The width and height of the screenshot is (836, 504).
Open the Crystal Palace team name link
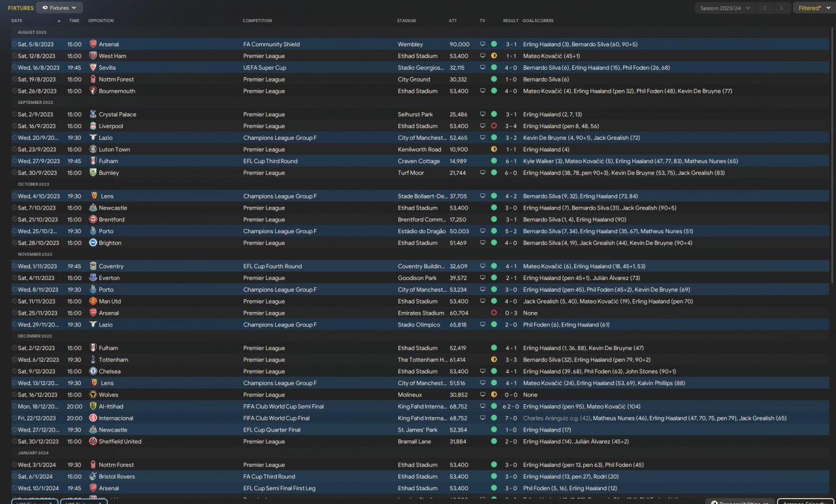(x=118, y=114)
